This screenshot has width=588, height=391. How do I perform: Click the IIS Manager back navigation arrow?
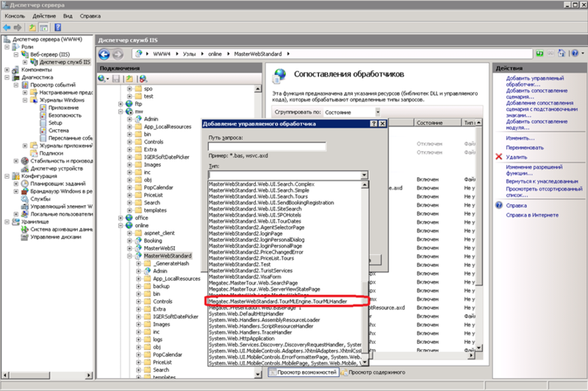tap(104, 55)
